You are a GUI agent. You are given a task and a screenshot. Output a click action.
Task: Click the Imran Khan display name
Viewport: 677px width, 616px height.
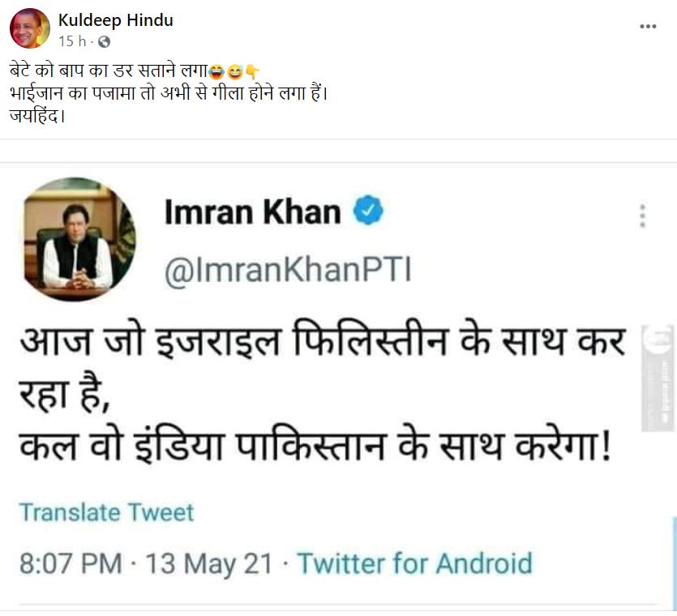(x=252, y=212)
